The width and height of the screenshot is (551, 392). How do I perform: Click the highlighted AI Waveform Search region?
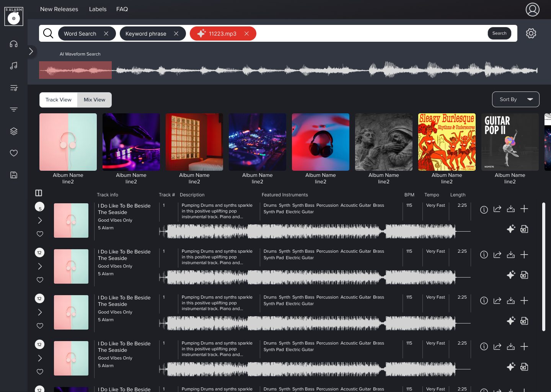[75, 70]
